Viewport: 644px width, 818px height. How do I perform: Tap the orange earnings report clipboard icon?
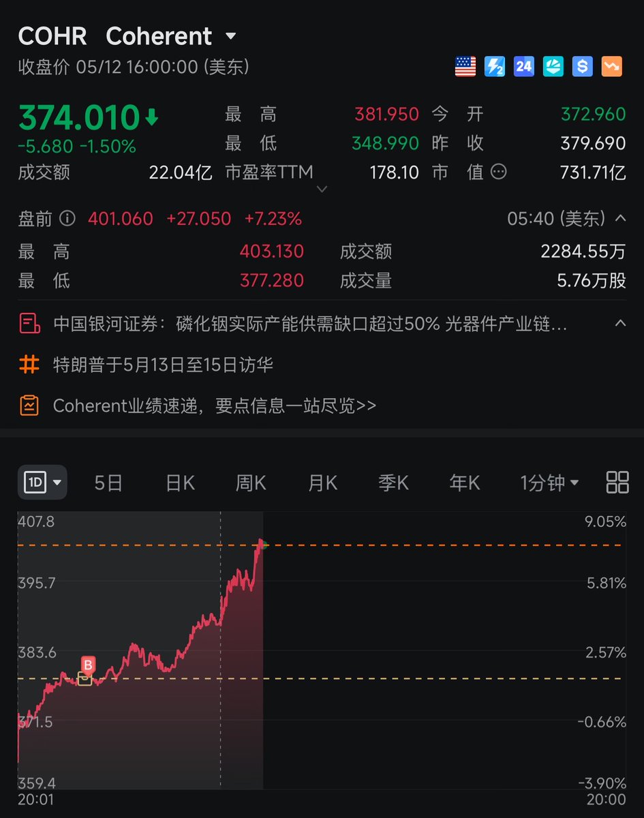tap(29, 406)
